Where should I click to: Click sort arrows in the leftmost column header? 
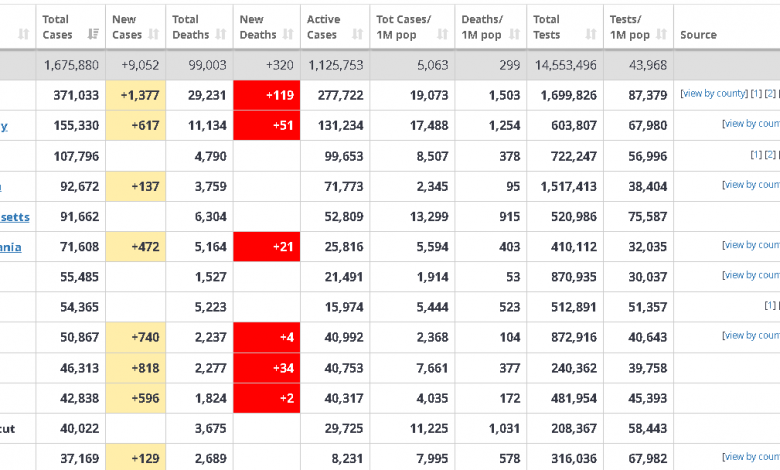tap(23, 34)
